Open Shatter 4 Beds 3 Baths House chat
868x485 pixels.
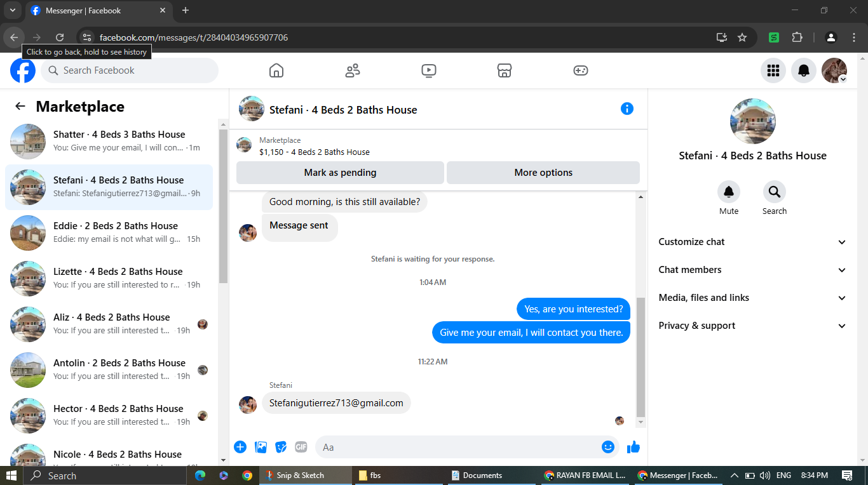(x=109, y=142)
